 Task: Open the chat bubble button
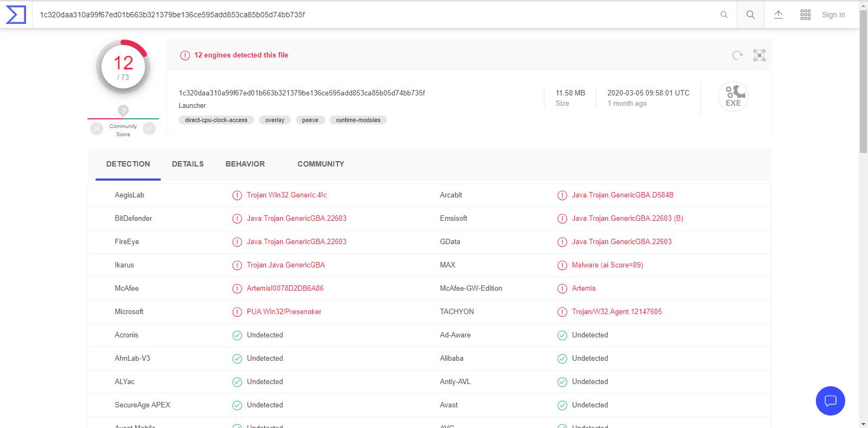pyautogui.click(x=831, y=401)
